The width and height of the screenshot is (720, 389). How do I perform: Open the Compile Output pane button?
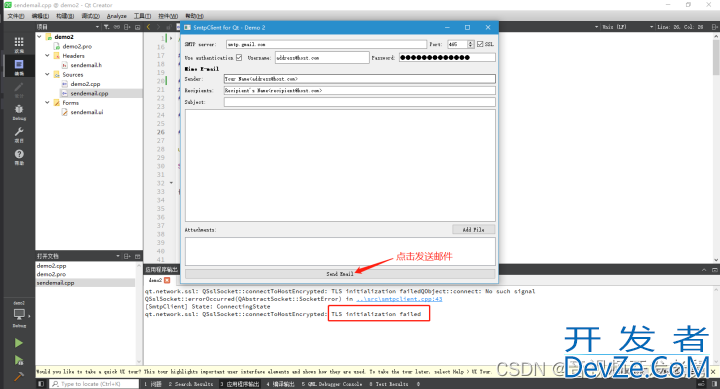point(281,384)
